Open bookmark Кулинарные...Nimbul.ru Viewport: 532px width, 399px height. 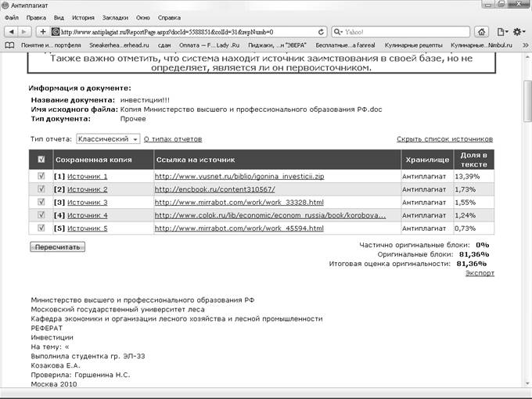[x=481, y=45]
